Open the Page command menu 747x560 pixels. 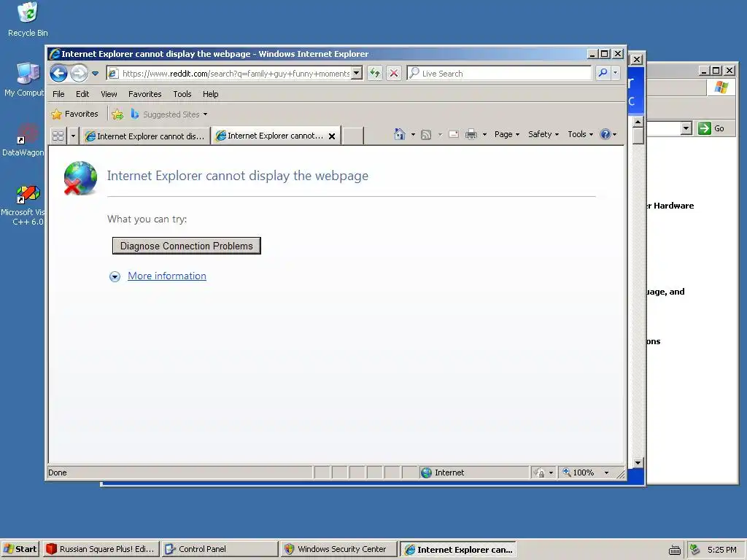(506, 135)
